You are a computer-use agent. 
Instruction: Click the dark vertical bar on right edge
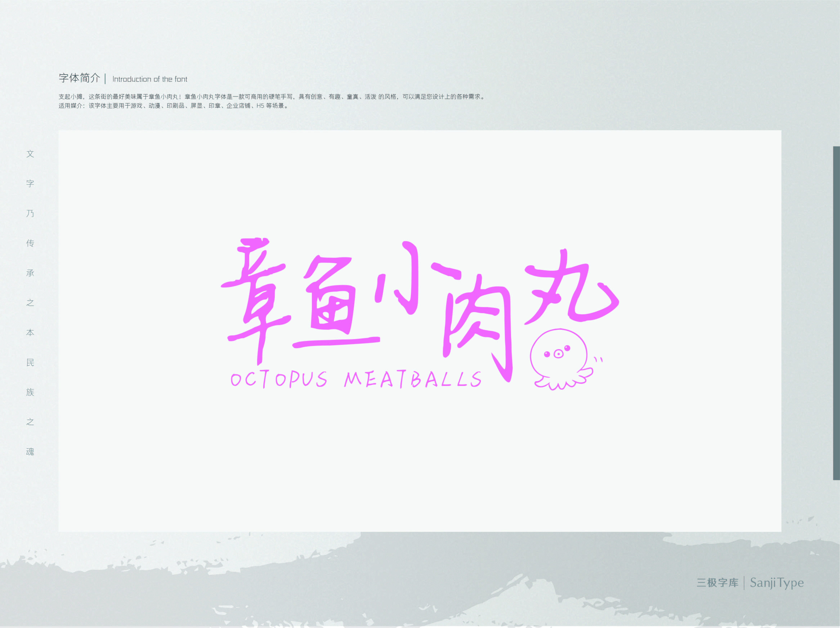tap(836, 313)
